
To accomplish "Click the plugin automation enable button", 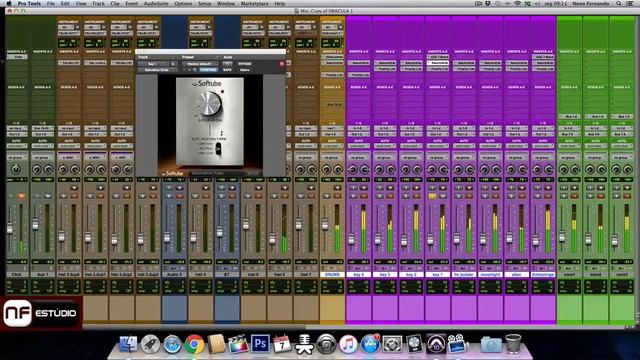I will (x=227, y=64).
